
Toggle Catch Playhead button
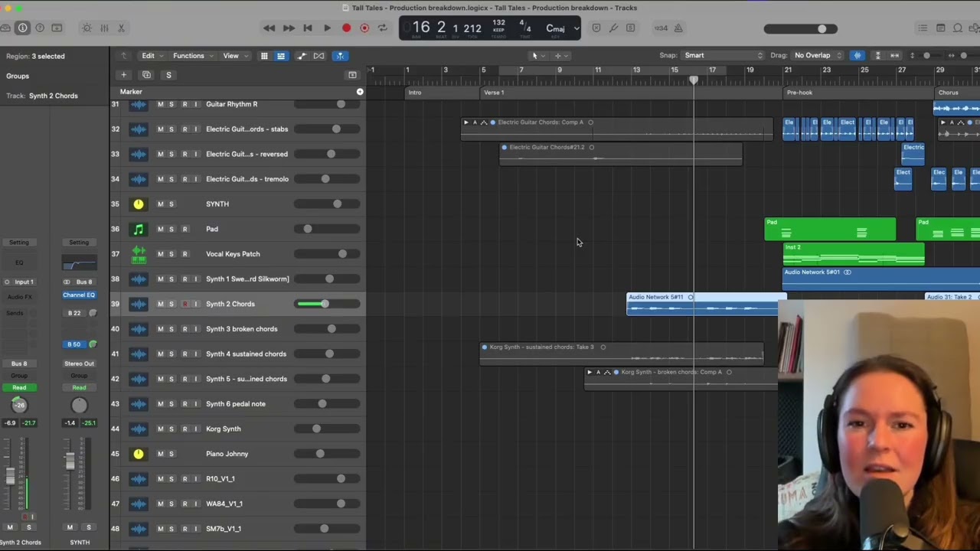[x=340, y=56]
